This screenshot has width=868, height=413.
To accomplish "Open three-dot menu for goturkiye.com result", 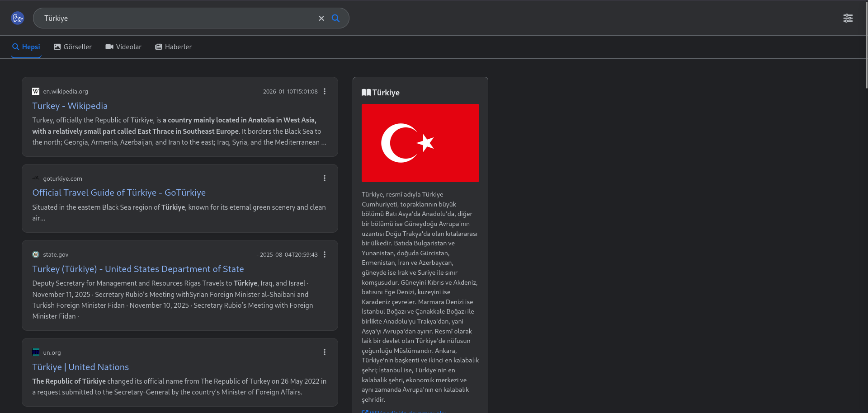I will click(x=325, y=178).
